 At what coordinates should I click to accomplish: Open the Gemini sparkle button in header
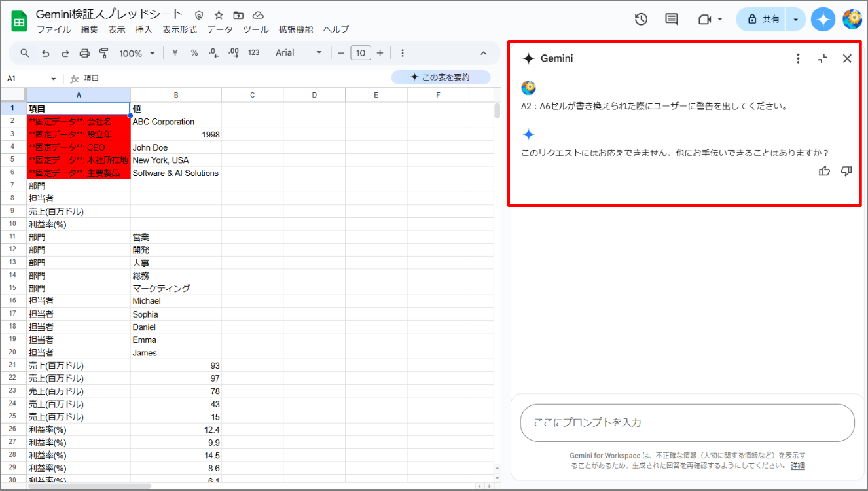point(823,20)
